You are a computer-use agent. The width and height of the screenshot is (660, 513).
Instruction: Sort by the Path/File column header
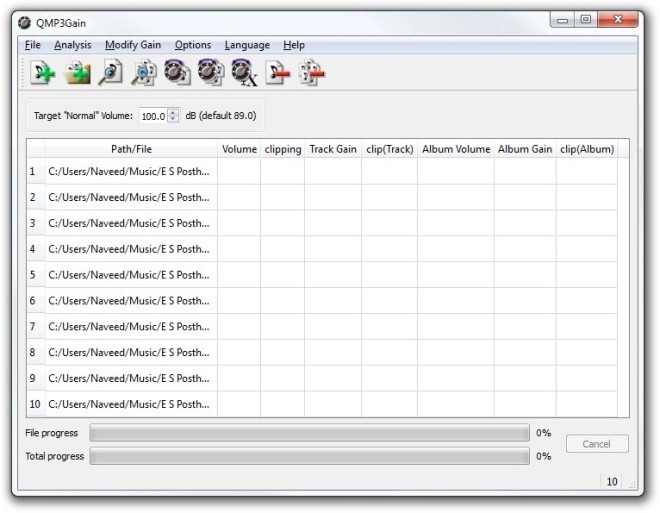click(x=131, y=149)
